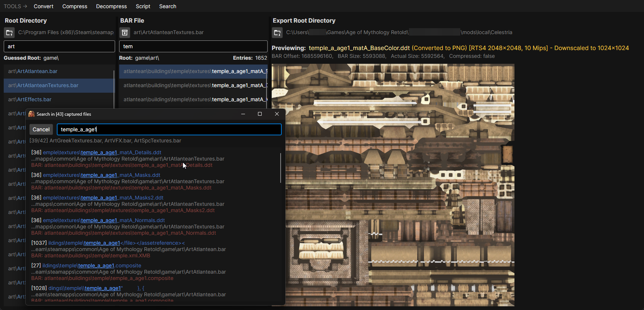The image size is (644, 310).
Task: Close the Search in captured files dialog
Action: [x=277, y=114]
